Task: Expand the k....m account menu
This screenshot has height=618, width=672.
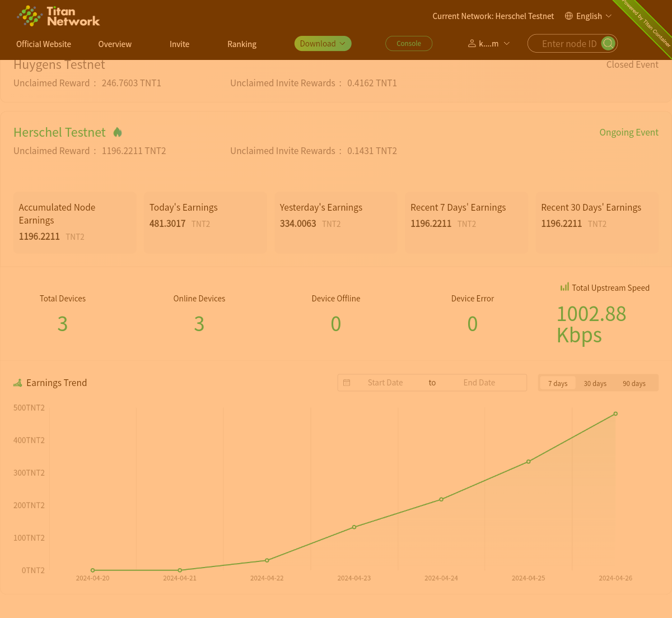Action: pos(489,44)
